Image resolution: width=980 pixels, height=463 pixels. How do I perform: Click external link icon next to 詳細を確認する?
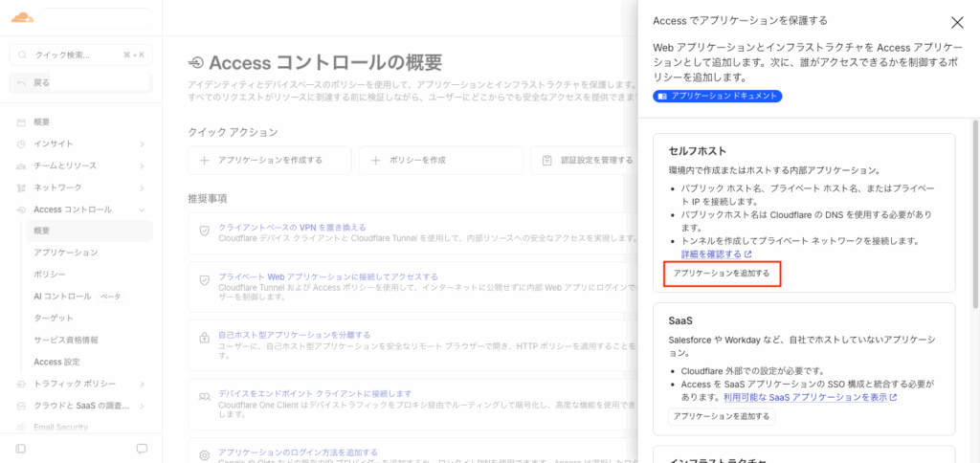point(748,254)
